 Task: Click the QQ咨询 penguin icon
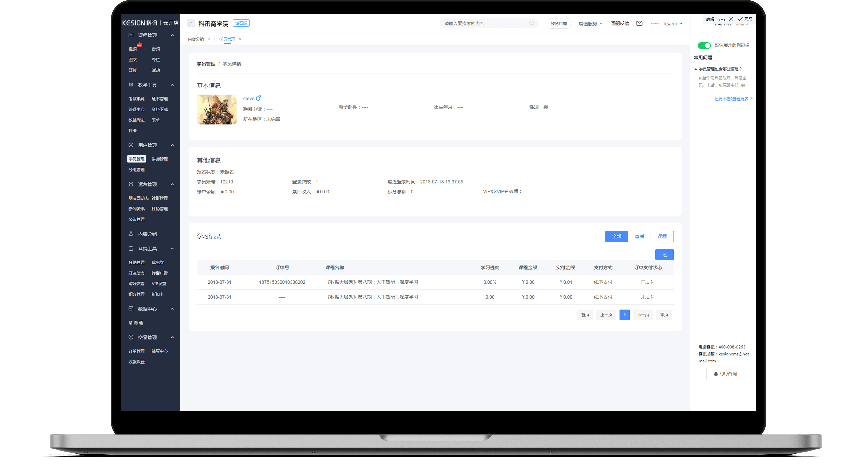(716, 374)
